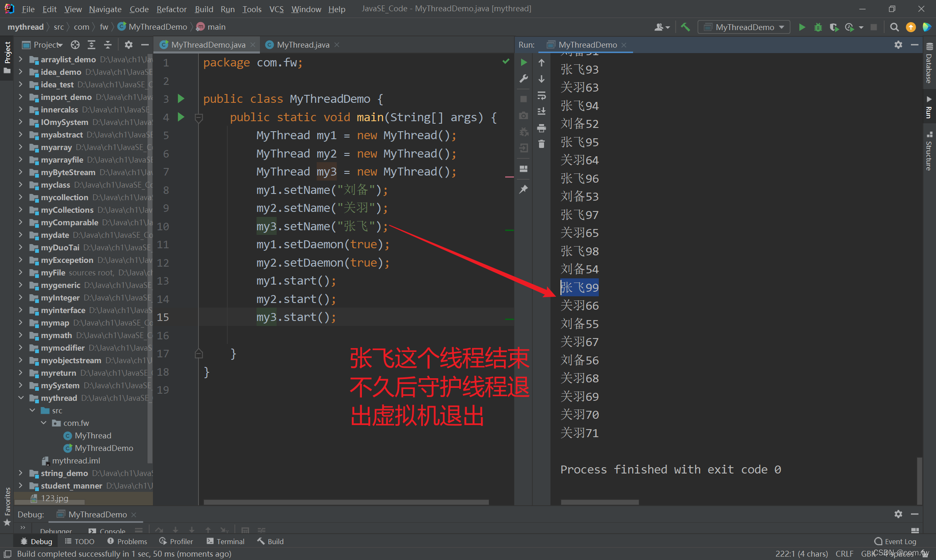936x560 pixels.
Task: Click run gutter arrow beside main method
Action: point(181,117)
